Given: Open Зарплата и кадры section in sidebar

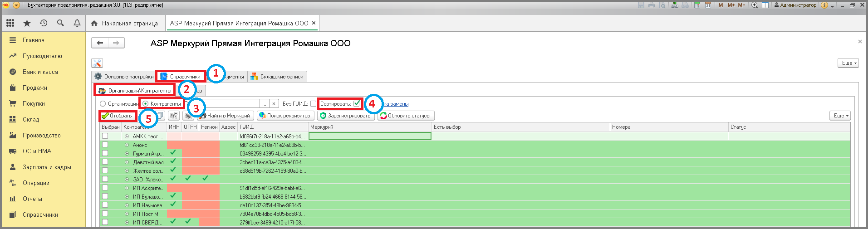Looking at the screenshot, I should coord(47,167).
